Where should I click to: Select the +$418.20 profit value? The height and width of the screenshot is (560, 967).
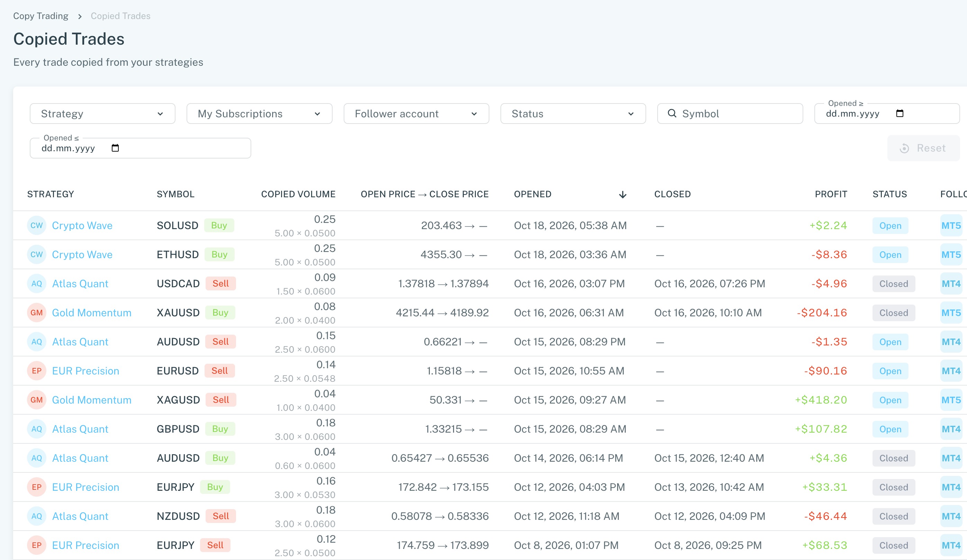[821, 400]
